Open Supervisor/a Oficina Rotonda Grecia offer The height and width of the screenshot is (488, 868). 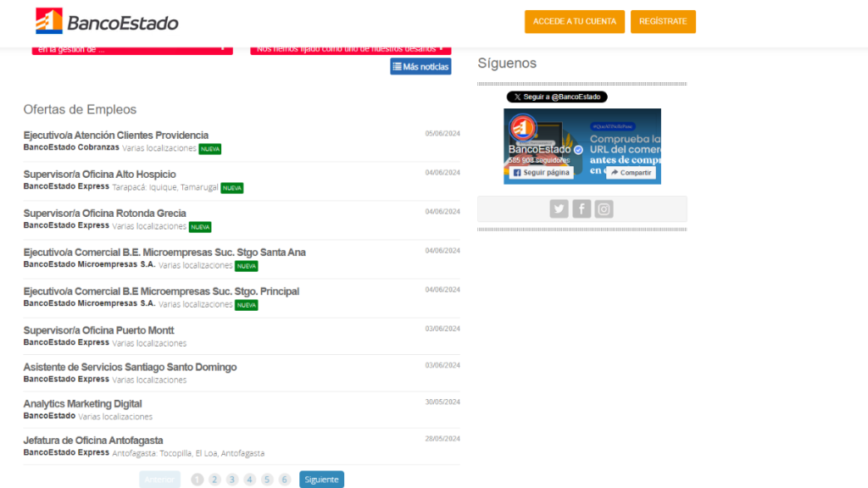[104, 213]
